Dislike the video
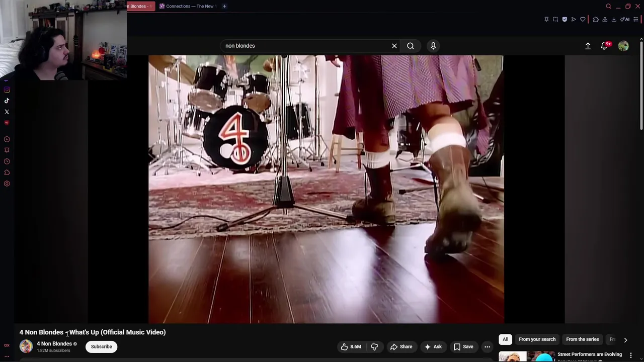 pyautogui.click(x=374, y=346)
